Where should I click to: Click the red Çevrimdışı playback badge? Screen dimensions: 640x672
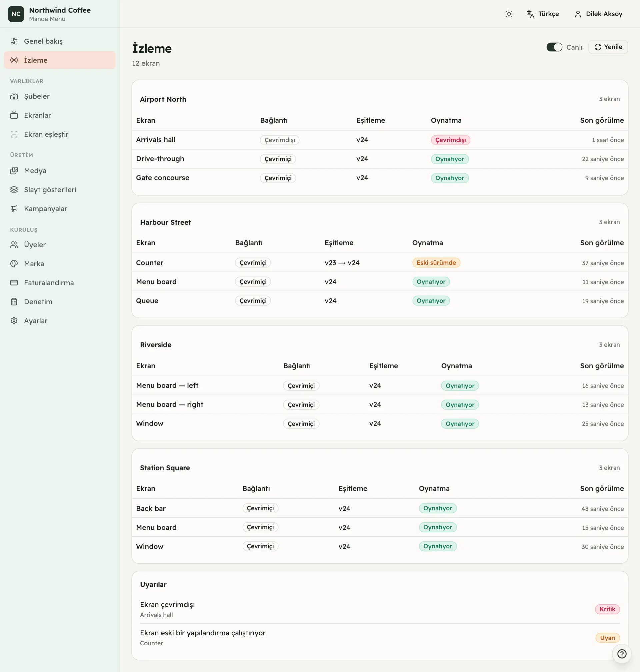pyautogui.click(x=450, y=140)
